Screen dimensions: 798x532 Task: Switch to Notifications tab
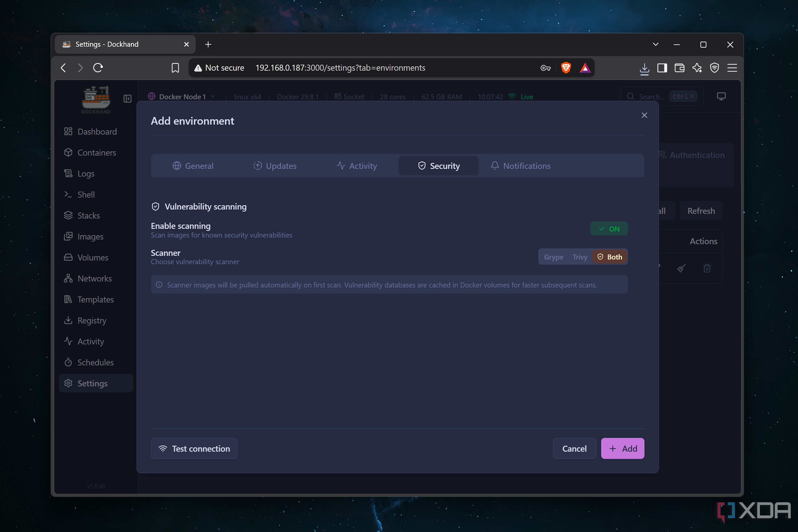521,166
